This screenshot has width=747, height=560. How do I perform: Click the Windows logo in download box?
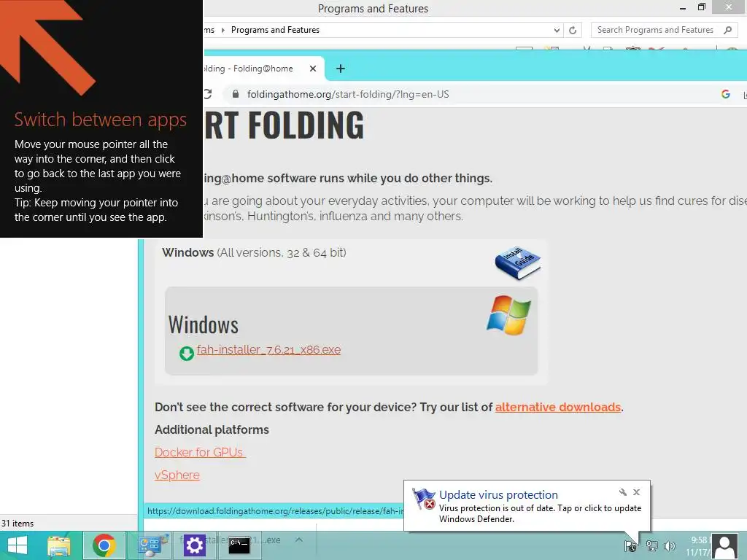coord(508,315)
